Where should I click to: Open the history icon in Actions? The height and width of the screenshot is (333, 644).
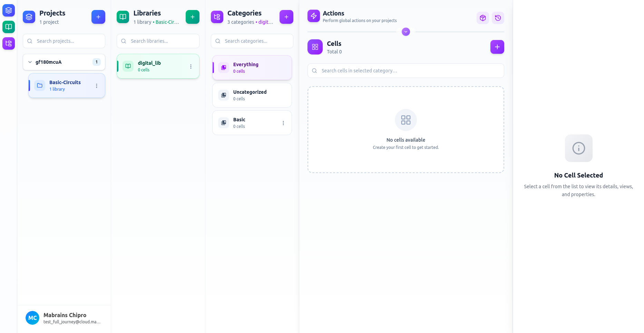[498, 18]
